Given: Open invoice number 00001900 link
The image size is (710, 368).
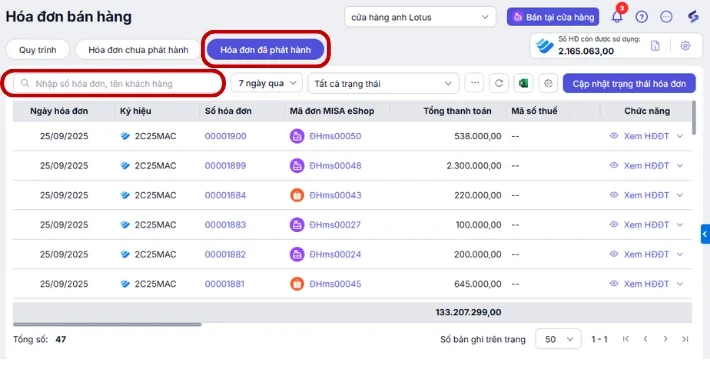Looking at the screenshot, I should point(225,136).
